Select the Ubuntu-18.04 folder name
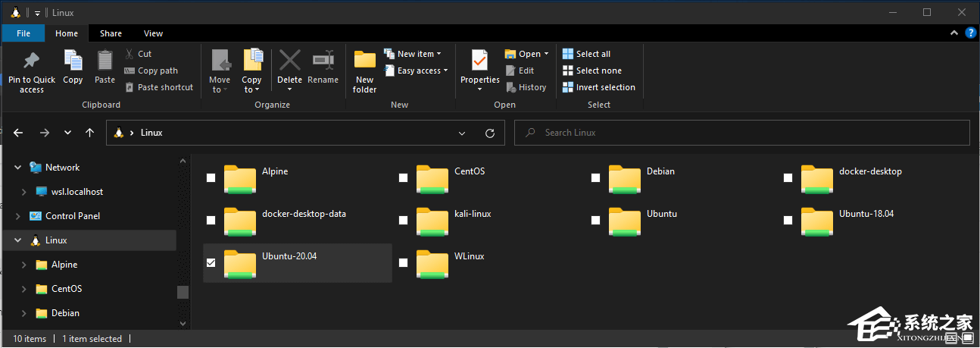Screen dimensions: 980x348 coord(866,214)
